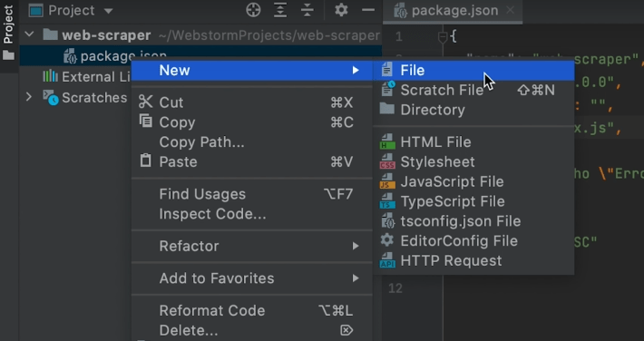
Task: Create a new JavaScript File
Action: point(473,181)
